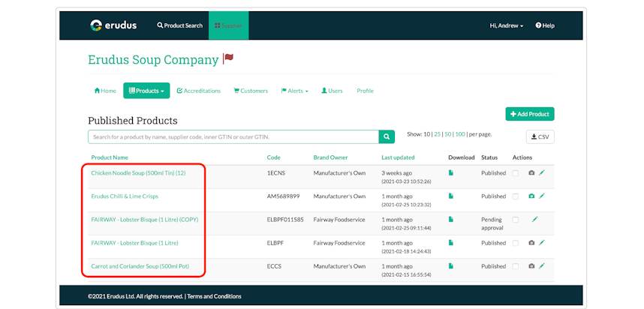Download the CSV export

coord(540,136)
